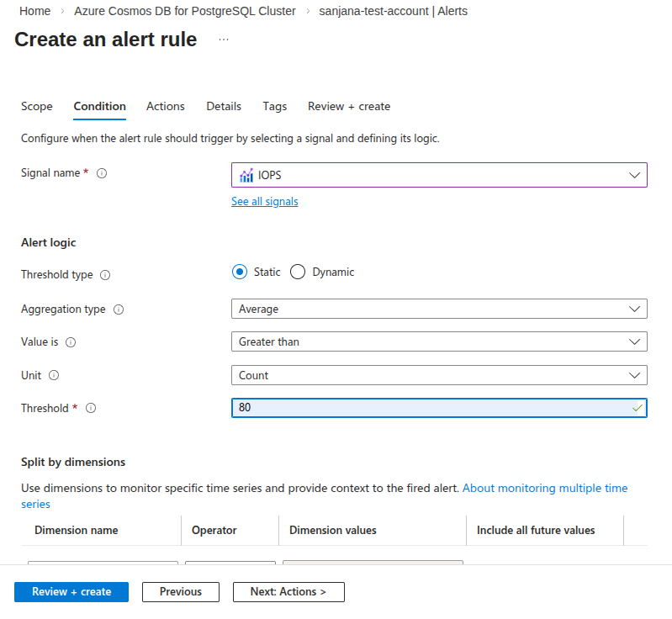
Task: Click the See all signals link
Action: point(264,201)
